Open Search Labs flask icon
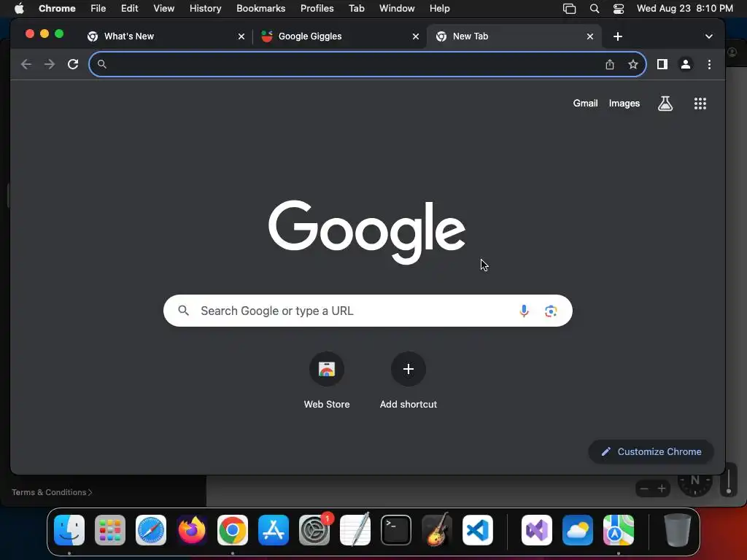 pyautogui.click(x=665, y=104)
